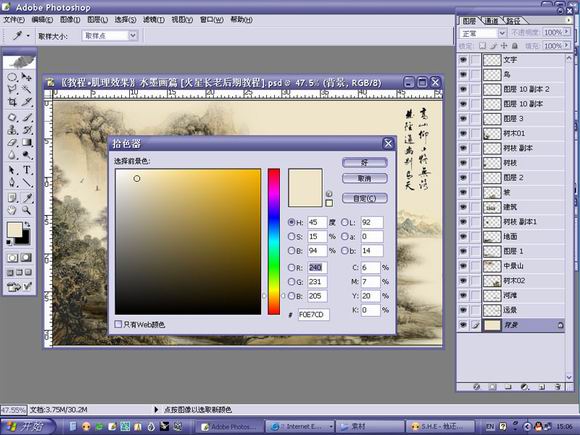Click the foreground color swatch in toolbox

click(14, 230)
